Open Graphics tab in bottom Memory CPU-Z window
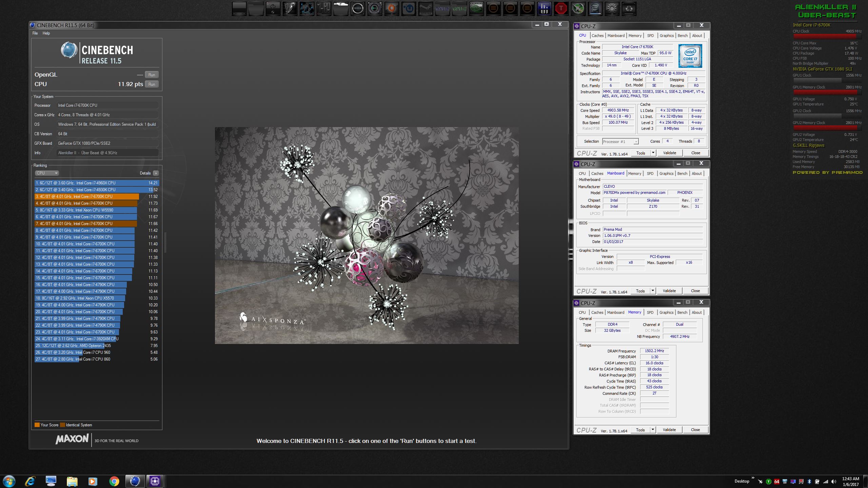Image resolution: width=868 pixels, height=488 pixels. (x=666, y=312)
